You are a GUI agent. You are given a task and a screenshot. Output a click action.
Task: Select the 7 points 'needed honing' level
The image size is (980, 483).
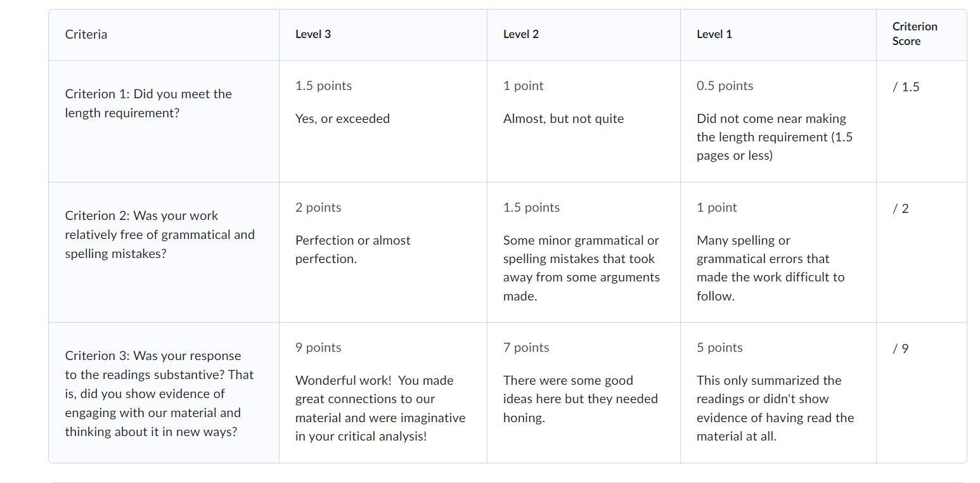pyautogui.click(x=580, y=399)
